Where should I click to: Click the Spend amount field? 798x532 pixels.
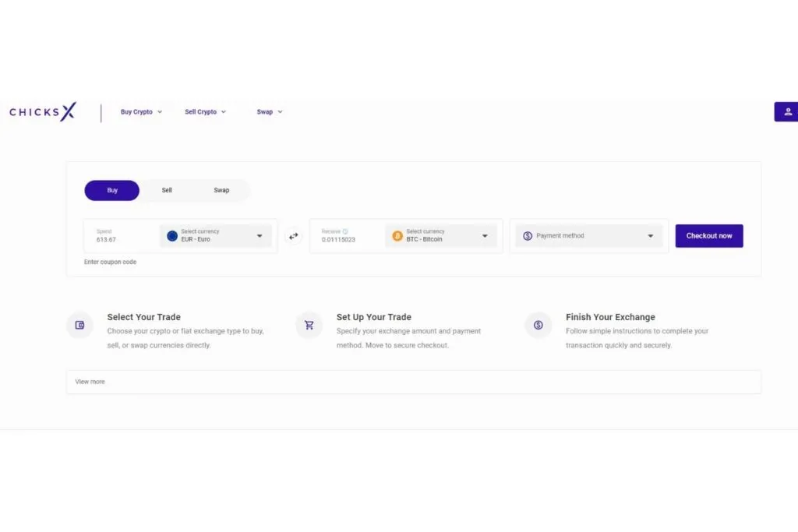pyautogui.click(x=122, y=236)
